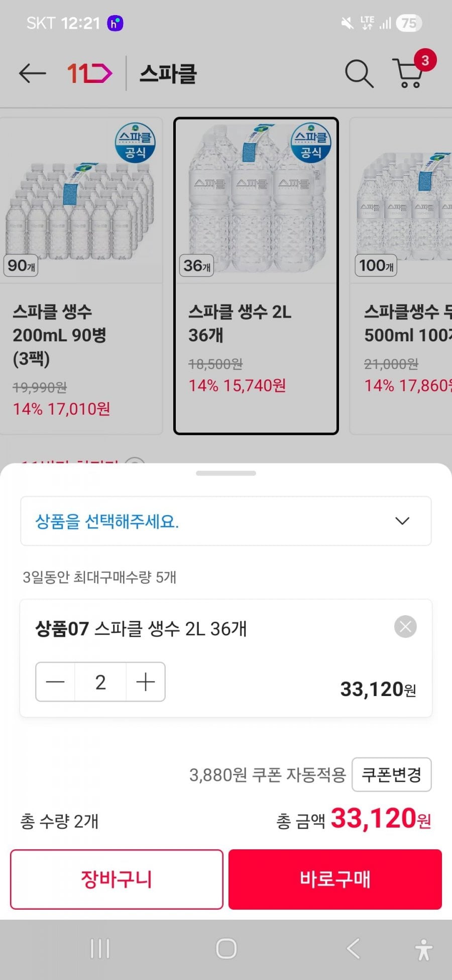The image size is (452, 980).
Task: Add to cart with 장바구니 button
Action: [x=117, y=879]
